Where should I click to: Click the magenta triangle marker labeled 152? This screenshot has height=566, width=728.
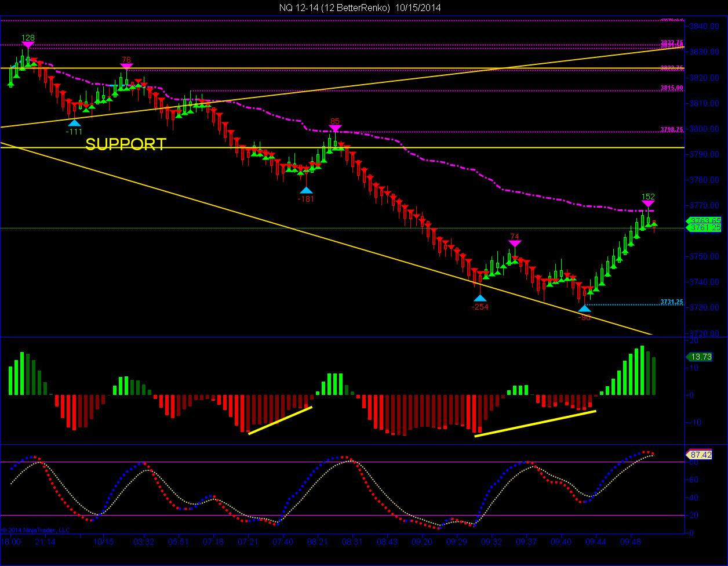point(648,204)
